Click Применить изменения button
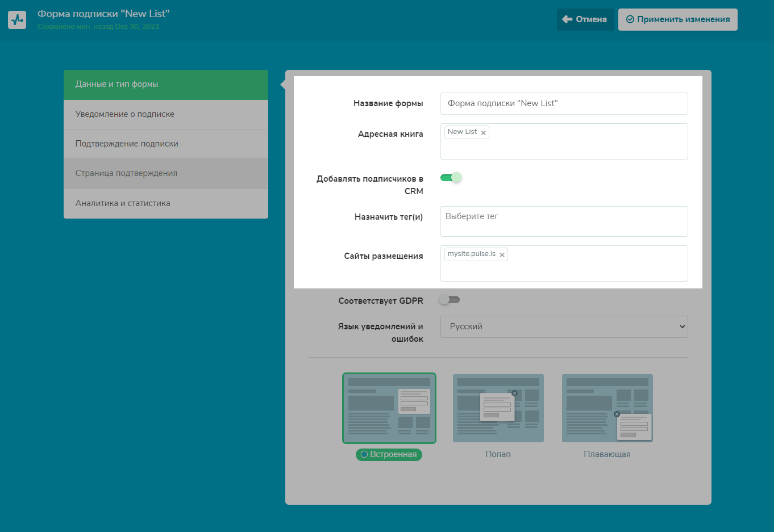The image size is (774, 532). 677,19
